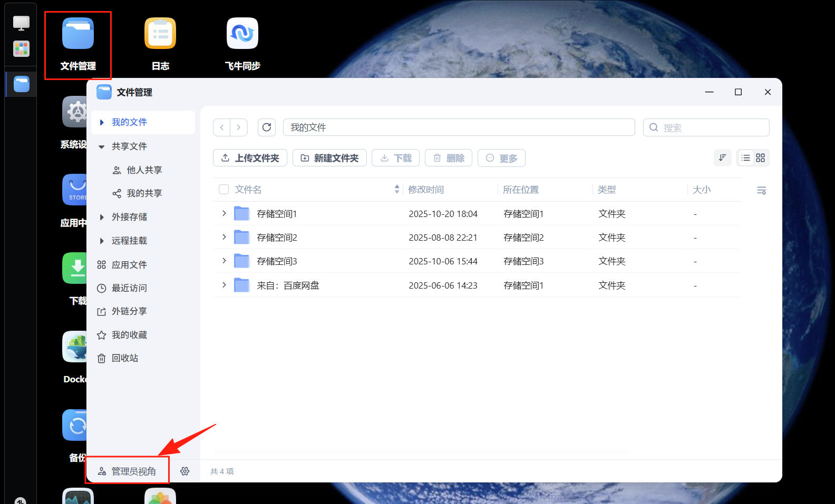Toggle sort by the 文件名 column arrows
The height and width of the screenshot is (504, 835).
pos(397,190)
